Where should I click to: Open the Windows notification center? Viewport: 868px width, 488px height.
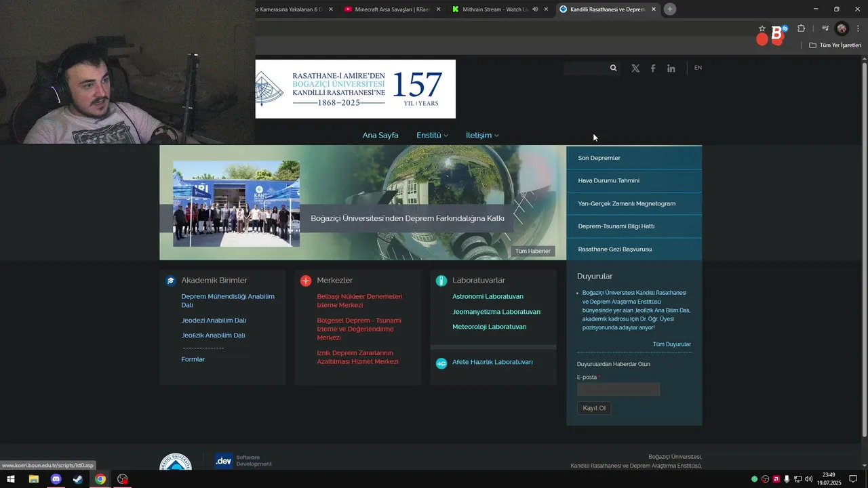[x=853, y=479]
